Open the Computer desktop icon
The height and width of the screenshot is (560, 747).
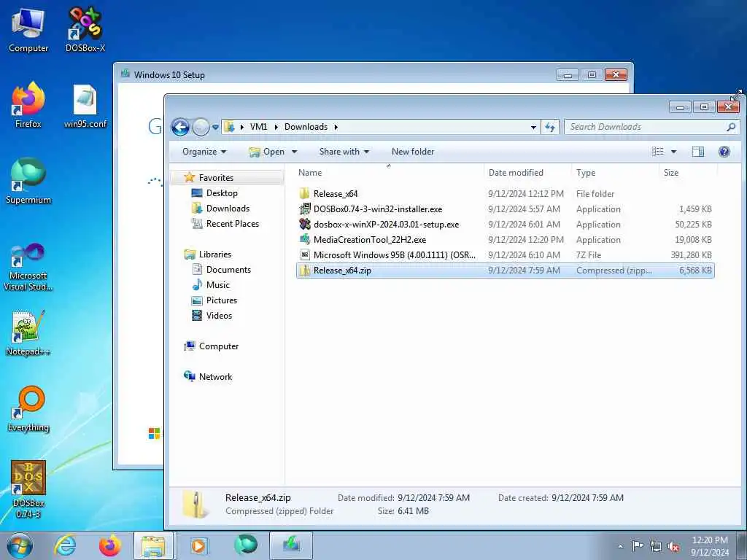coord(28,30)
